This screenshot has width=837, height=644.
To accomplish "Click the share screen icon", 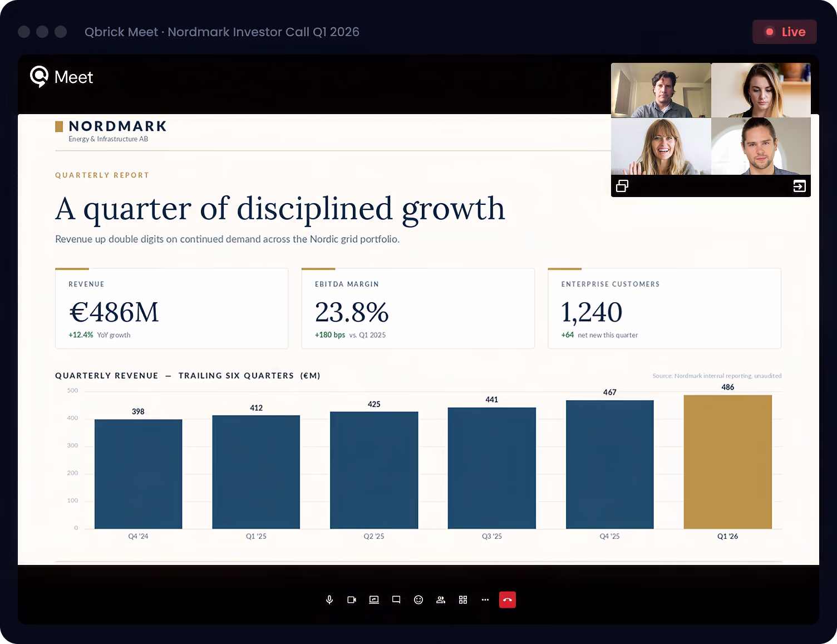I will 374,599.
